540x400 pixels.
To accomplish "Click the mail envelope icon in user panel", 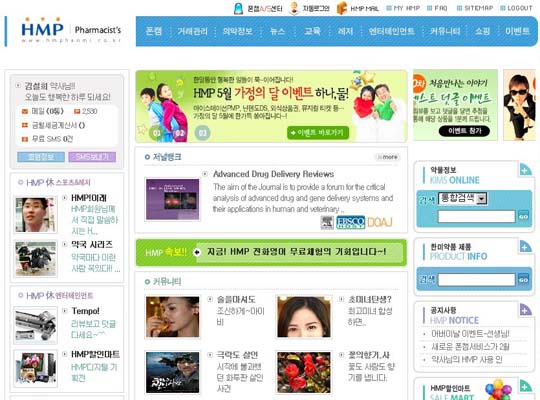I will pos(25,111).
